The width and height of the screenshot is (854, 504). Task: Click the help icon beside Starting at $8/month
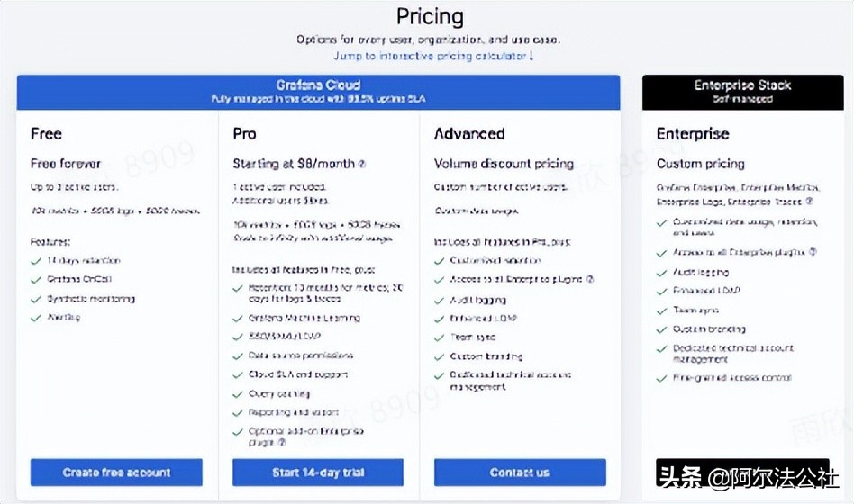click(x=362, y=164)
